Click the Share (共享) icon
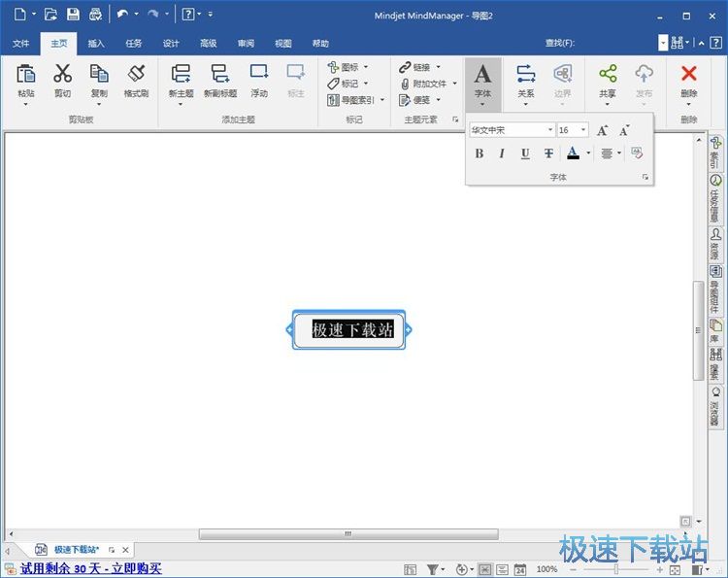Screen dimensions: 728x578 pyautogui.click(x=608, y=74)
